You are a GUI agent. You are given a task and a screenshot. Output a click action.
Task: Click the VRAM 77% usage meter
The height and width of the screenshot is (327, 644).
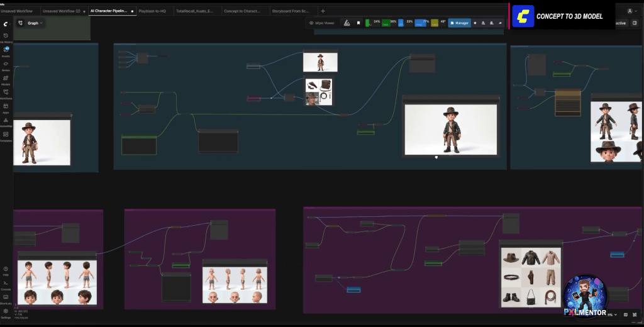tap(422, 23)
